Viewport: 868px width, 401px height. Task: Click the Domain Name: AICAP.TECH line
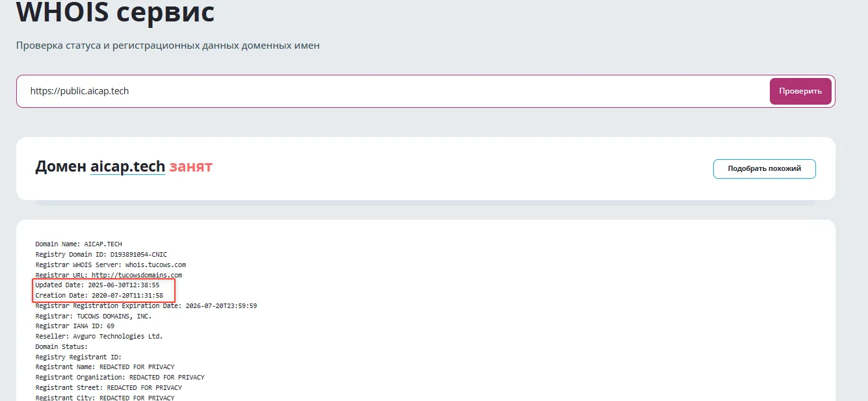pyautogui.click(x=79, y=244)
